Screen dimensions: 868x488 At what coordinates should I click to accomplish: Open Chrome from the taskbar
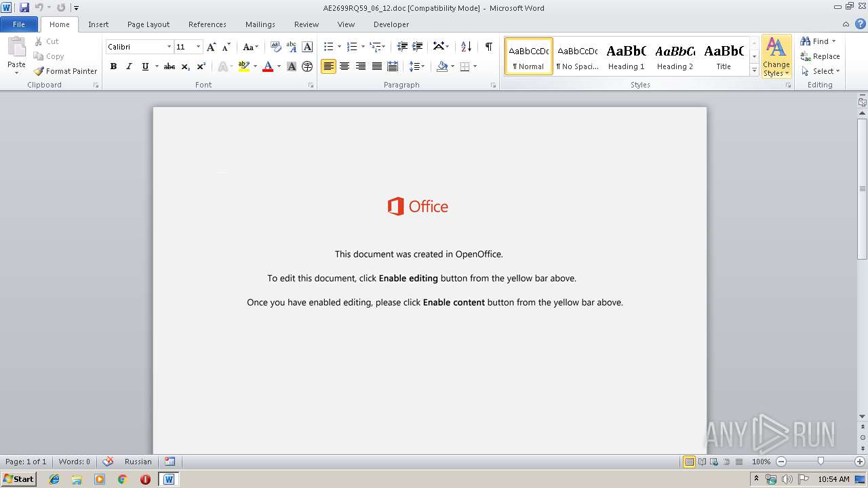(122, 479)
